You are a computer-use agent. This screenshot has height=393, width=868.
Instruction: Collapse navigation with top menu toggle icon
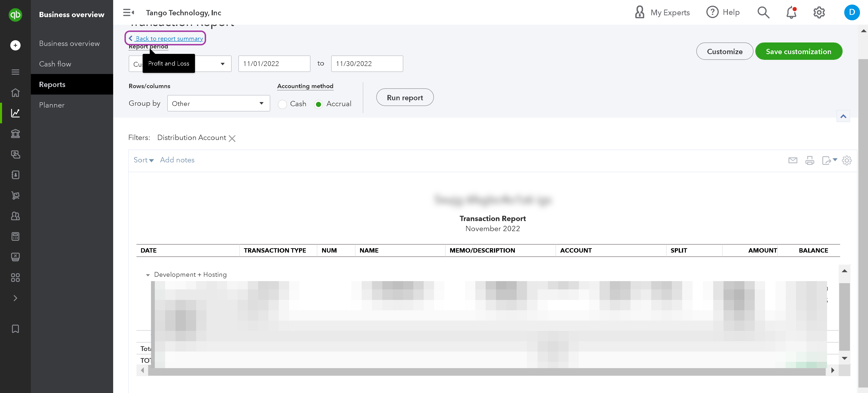pos(128,13)
